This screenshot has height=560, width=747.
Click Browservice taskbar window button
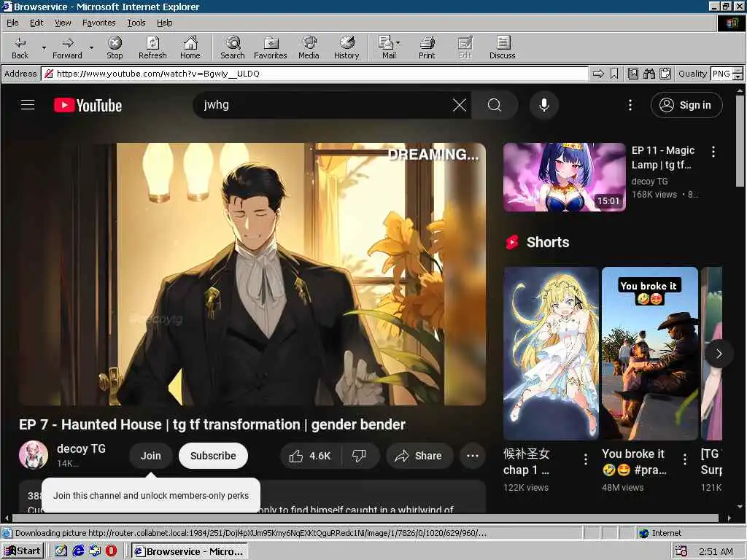coord(189,551)
